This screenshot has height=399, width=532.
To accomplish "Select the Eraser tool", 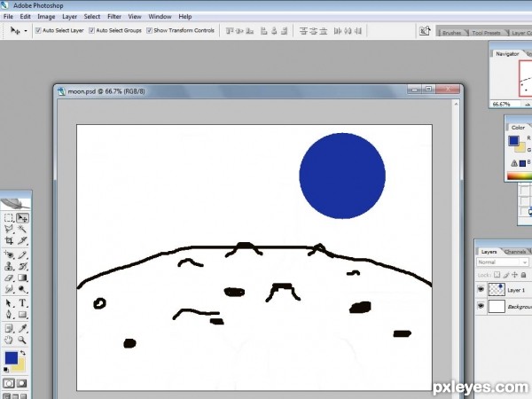I will pos(9,278).
